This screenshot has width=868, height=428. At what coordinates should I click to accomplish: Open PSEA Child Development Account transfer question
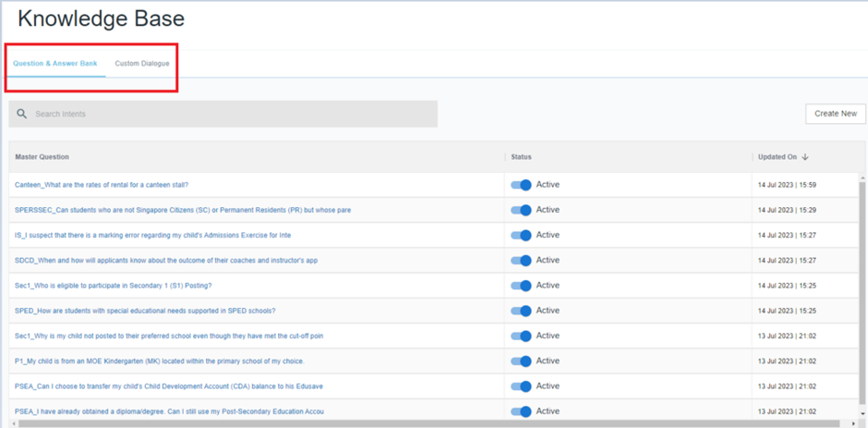(169, 386)
